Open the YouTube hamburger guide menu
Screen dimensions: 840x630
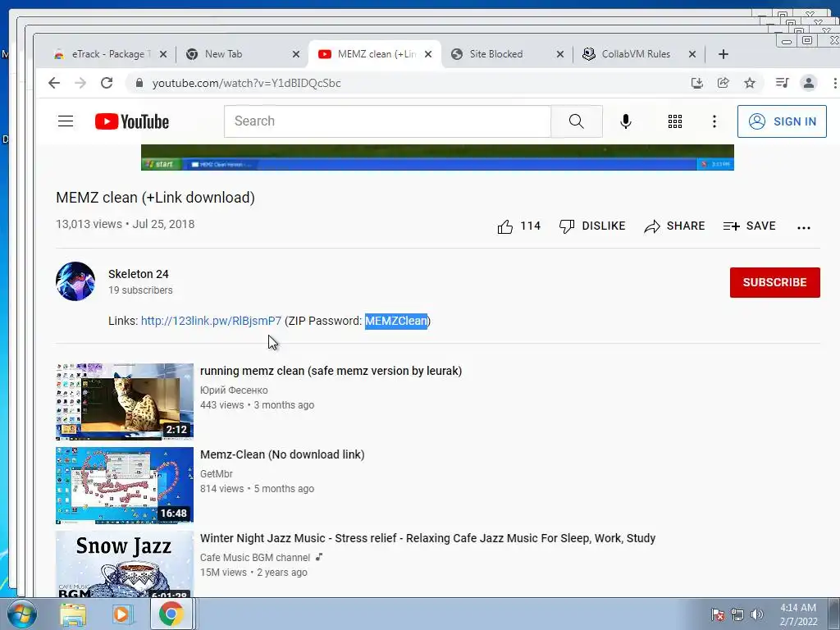[x=66, y=121]
